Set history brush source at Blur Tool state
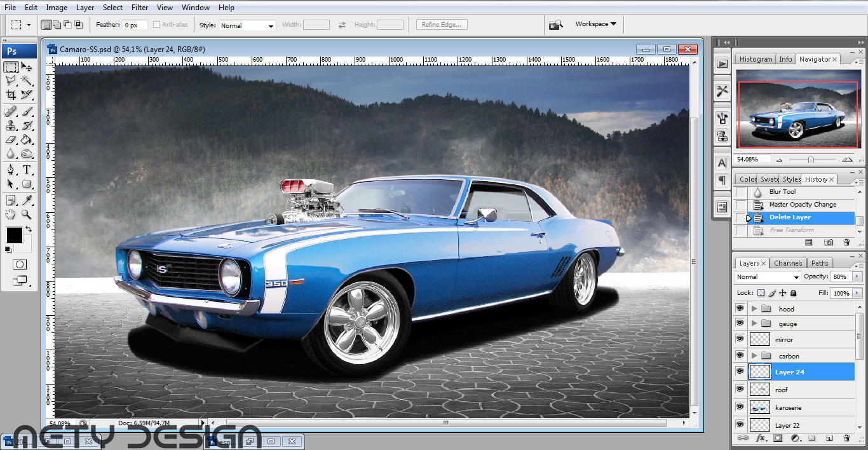 pos(741,192)
